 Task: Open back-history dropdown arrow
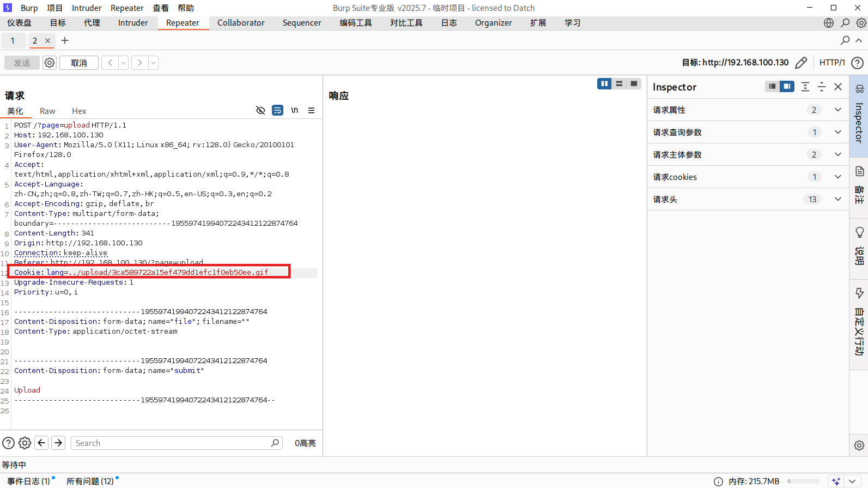pyautogui.click(x=124, y=63)
